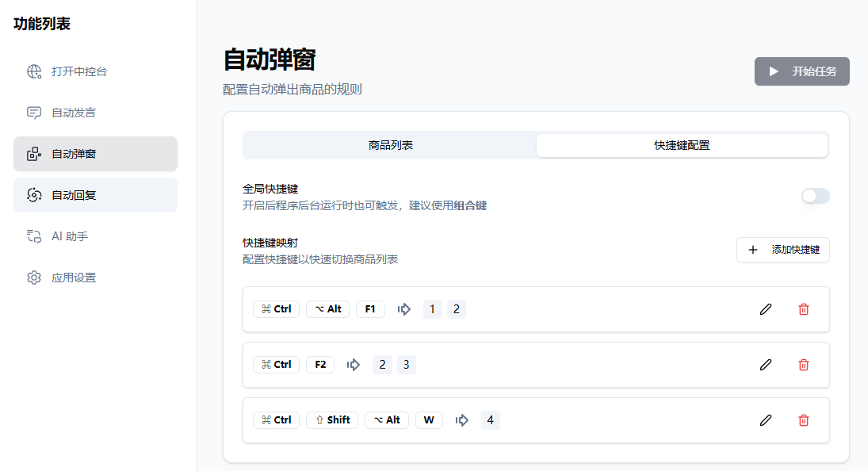The width and height of the screenshot is (868, 471).
Task: Open 应用设置 settings icon
Action: (x=33, y=277)
